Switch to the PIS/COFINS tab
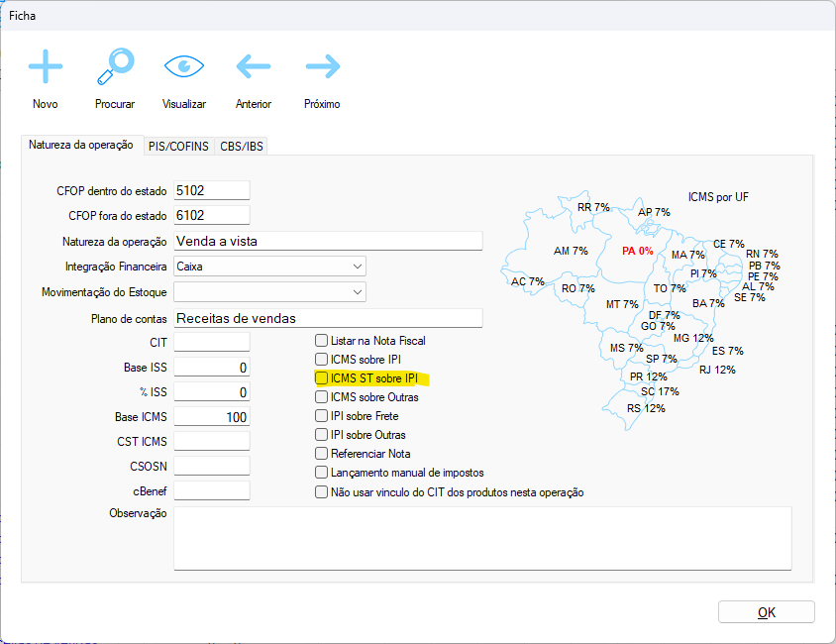Screen dimensions: 836x644 click(x=178, y=147)
